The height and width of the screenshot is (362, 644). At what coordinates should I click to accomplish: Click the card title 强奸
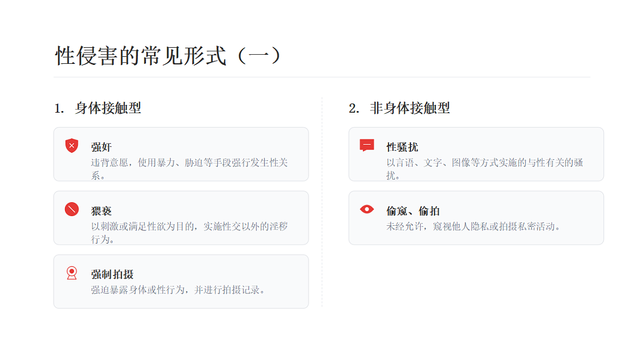[101, 147]
